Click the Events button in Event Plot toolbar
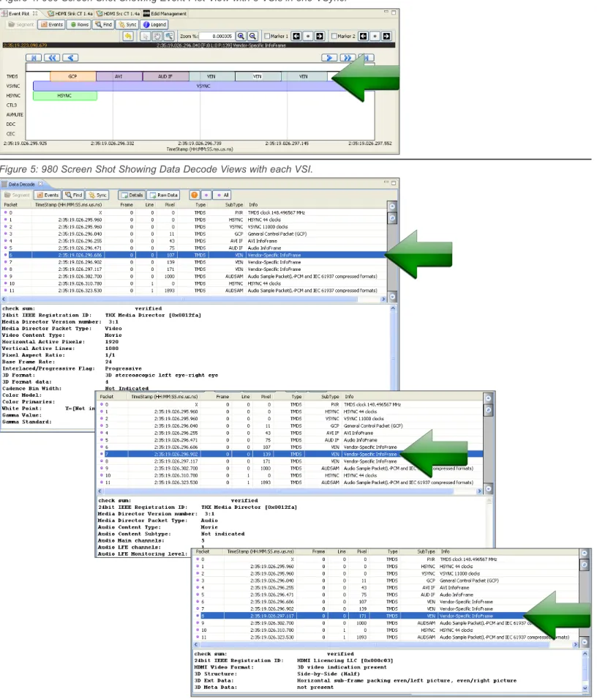Image resolution: width=597 pixels, height=700 pixels. [52, 25]
